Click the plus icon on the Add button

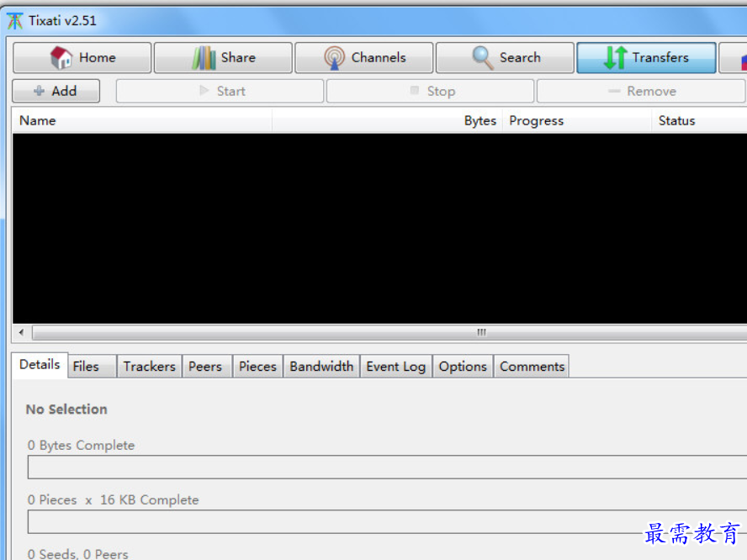pyautogui.click(x=39, y=91)
